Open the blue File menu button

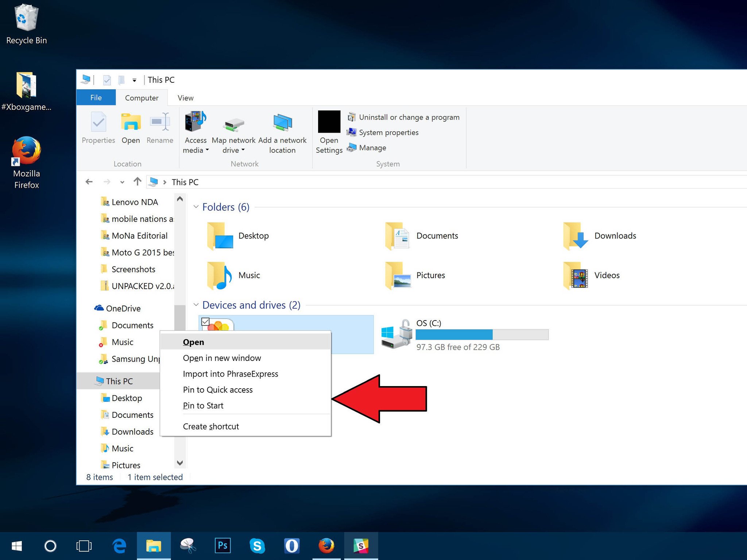96,98
